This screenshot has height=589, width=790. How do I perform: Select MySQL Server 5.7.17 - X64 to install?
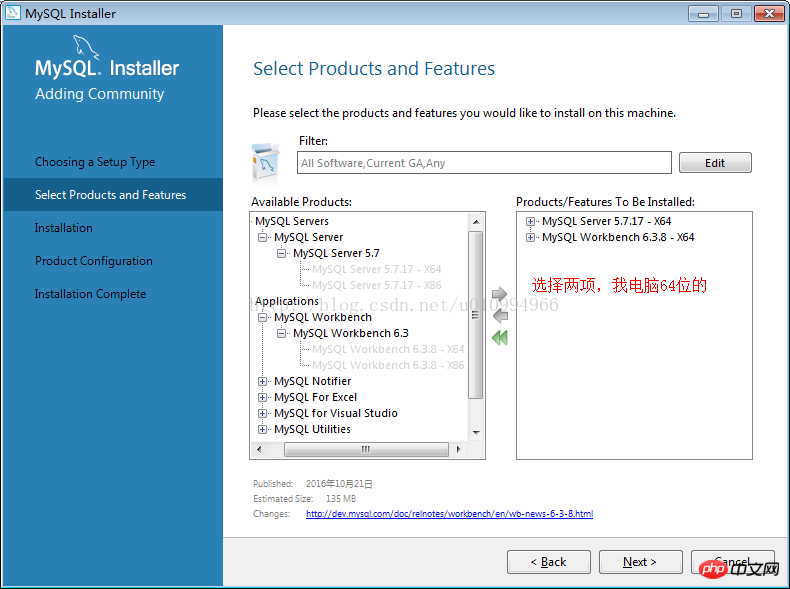coord(607,221)
